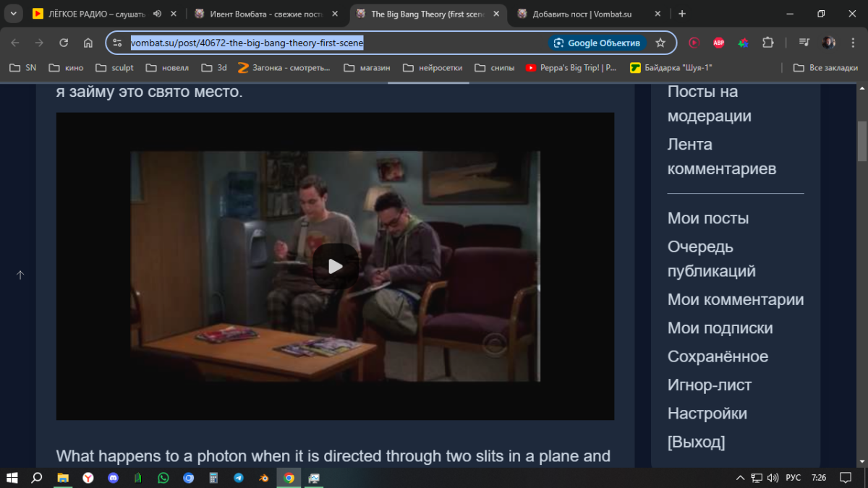This screenshot has height=488, width=868.
Task: Open the ABP ad blocker extension
Action: click(x=719, y=43)
